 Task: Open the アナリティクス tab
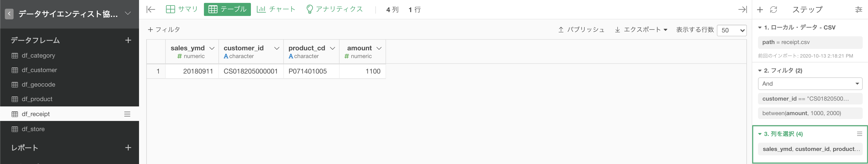(x=334, y=9)
